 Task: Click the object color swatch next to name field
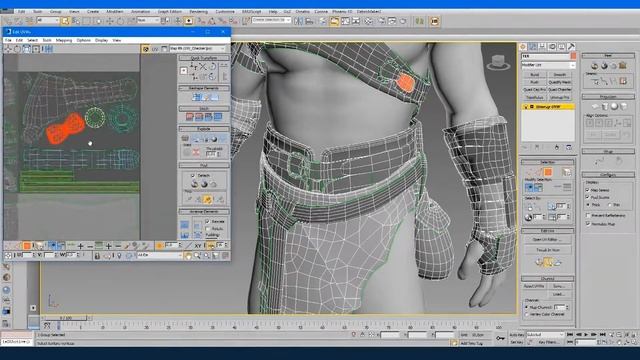pos(573,56)
